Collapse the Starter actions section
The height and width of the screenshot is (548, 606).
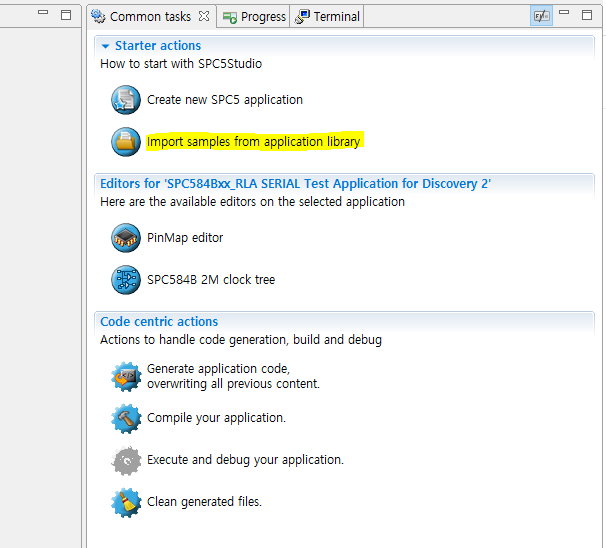tap(105, 46)
